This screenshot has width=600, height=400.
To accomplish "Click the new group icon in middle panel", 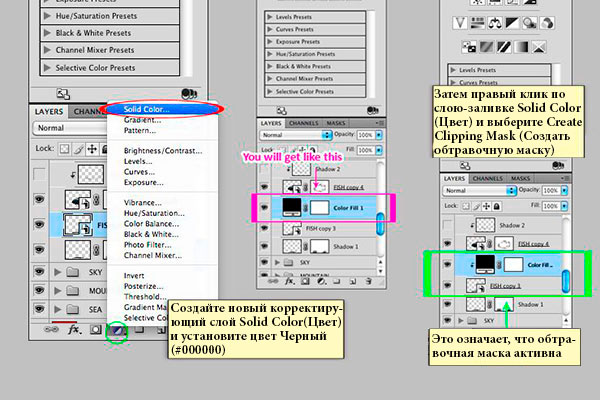I will click(x=337, y=282).
